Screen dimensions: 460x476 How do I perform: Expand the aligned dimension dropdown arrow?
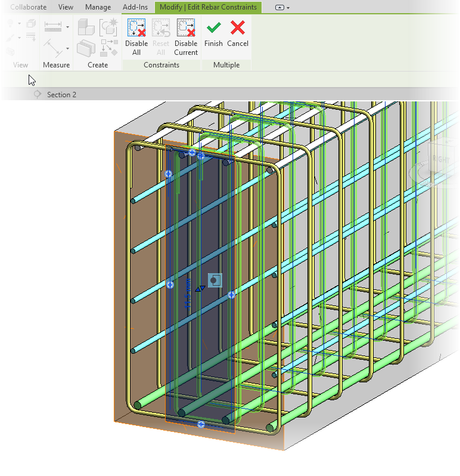67,48
